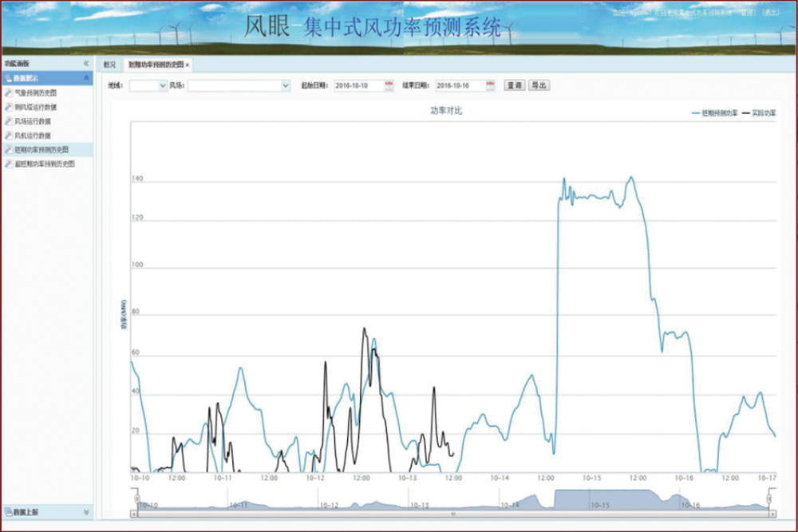This screenshot has width=798, height=532.
Task: Click the wrench icon beside 测风塔运行数据
Action: 9,107
